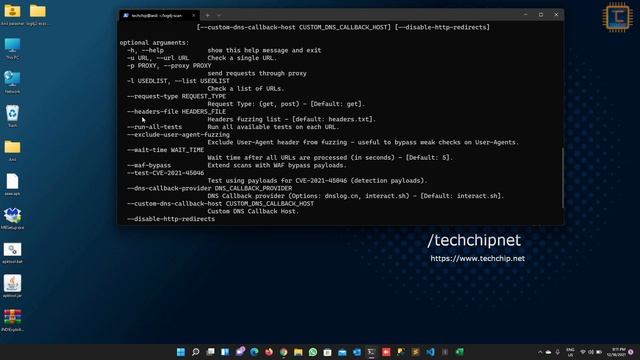Open the green Excel-style taskbar icon
This screenshot has width=640, height=360.
(x=460, y=352)
